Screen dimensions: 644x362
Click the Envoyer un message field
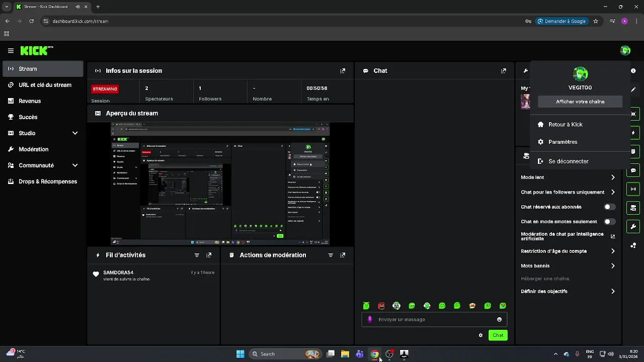[x=434, y=319]
